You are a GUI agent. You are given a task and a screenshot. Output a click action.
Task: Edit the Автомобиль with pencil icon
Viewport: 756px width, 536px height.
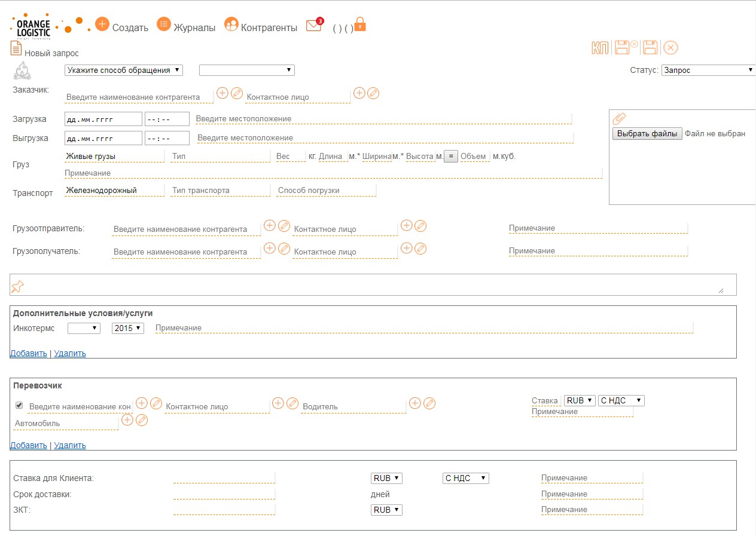click(x=142, y=420)
